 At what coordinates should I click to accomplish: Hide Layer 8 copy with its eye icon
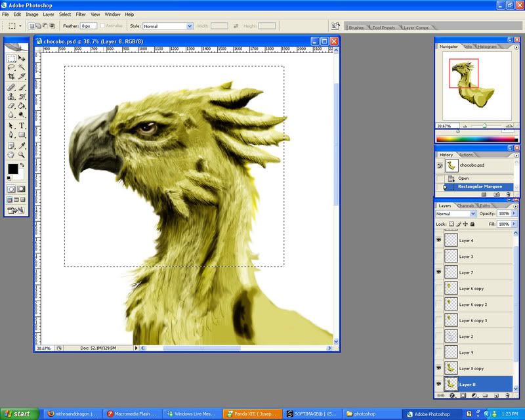[x=438, y=368]
